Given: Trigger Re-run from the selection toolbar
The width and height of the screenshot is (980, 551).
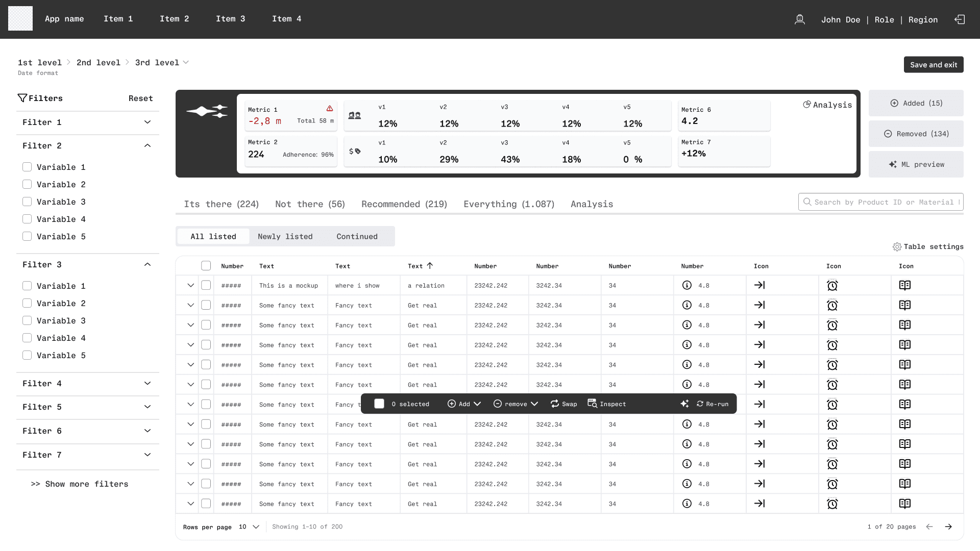Looking at the screenshot, I should tap(713, 404).
